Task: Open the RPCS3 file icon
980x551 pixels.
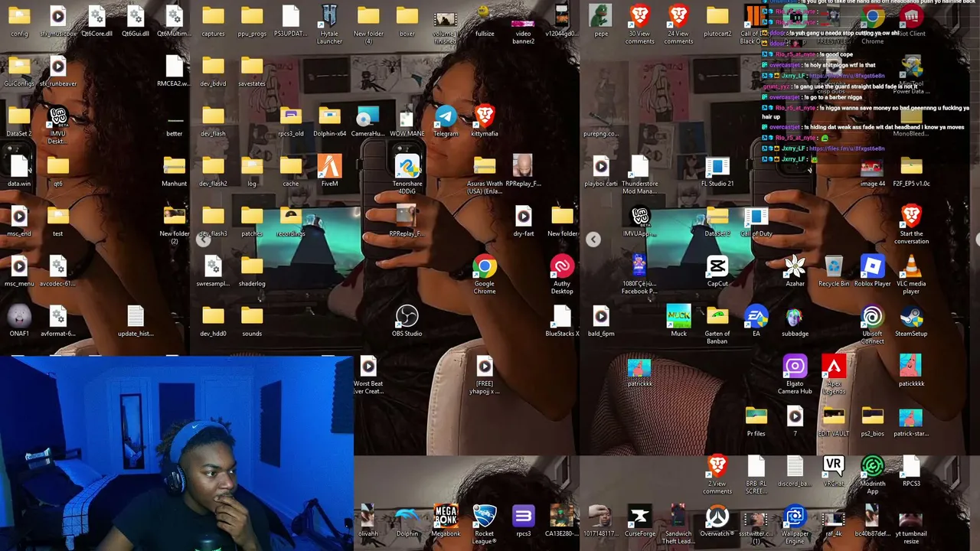Action: 911,466
